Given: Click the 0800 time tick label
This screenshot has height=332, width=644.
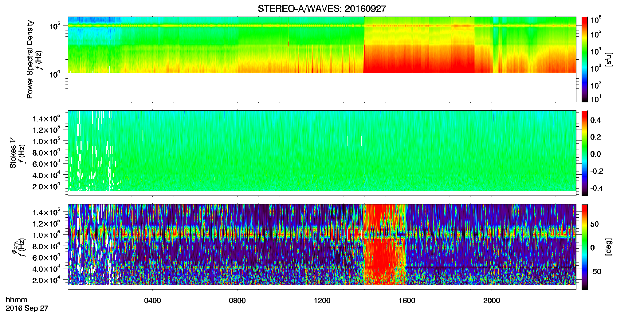Looking at the screenshot, I should click(x=237, y=301).
